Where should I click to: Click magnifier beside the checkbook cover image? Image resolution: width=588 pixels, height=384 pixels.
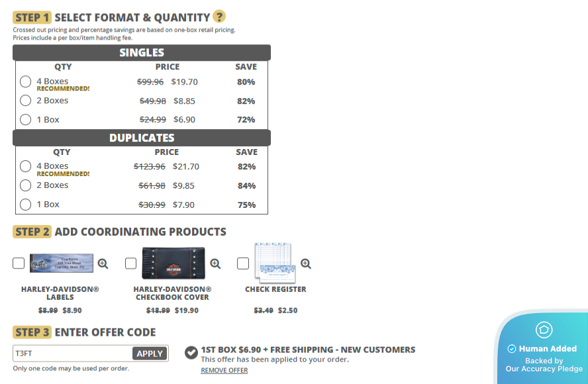click(x=215, y=264)
